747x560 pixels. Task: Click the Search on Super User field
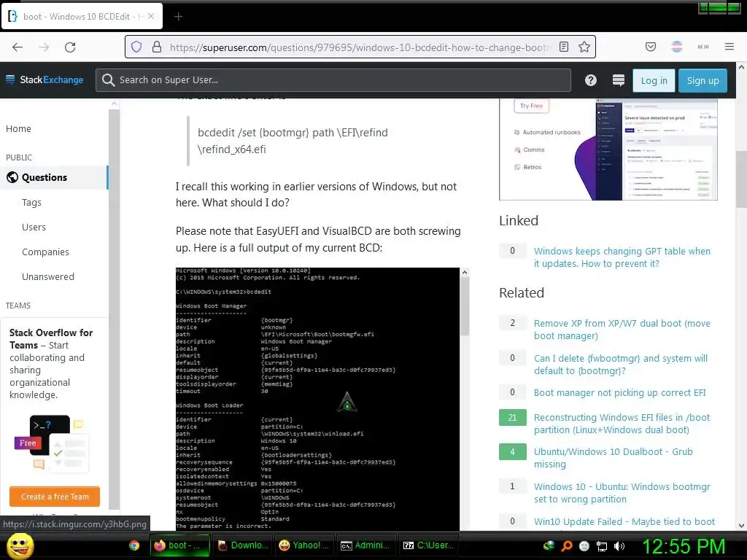[333, 80]
